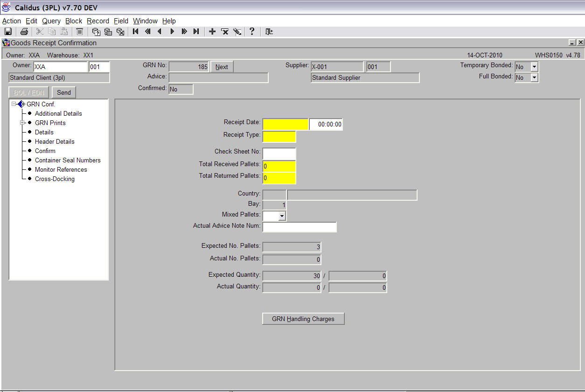This screenshot has height=392, width=585.
Task: Collapse the GRN Conf. root node
Action: 14,104
